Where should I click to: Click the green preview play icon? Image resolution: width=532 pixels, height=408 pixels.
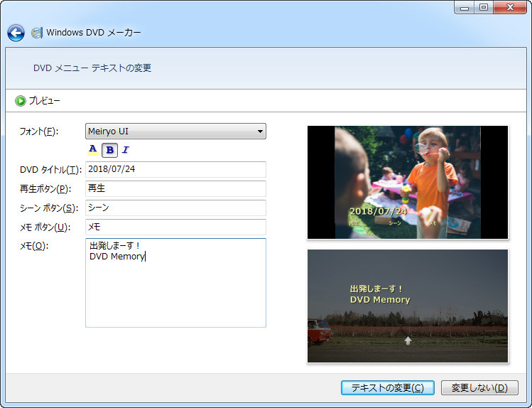pos(21,101)
